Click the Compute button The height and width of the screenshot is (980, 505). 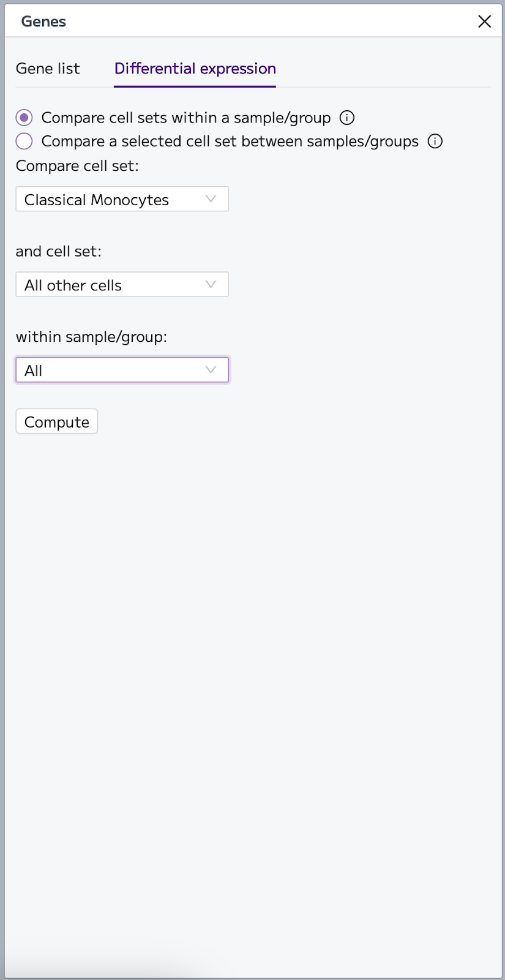[x=57, y=421]
